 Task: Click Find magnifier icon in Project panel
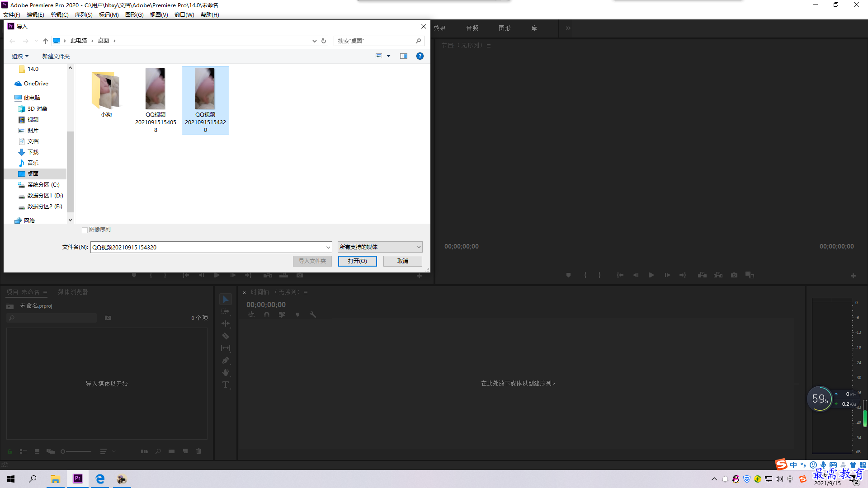click(x=158, y=451)
